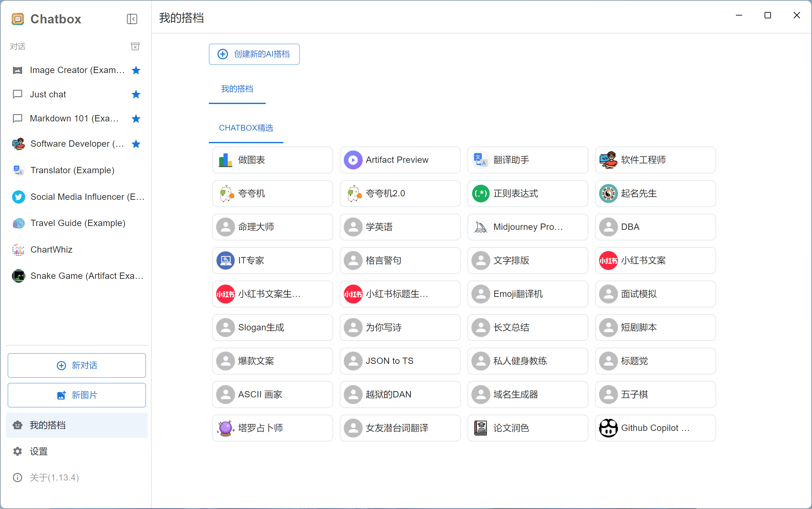
Task: Open the 关于(1.13.4) about page
Action: 54,477
